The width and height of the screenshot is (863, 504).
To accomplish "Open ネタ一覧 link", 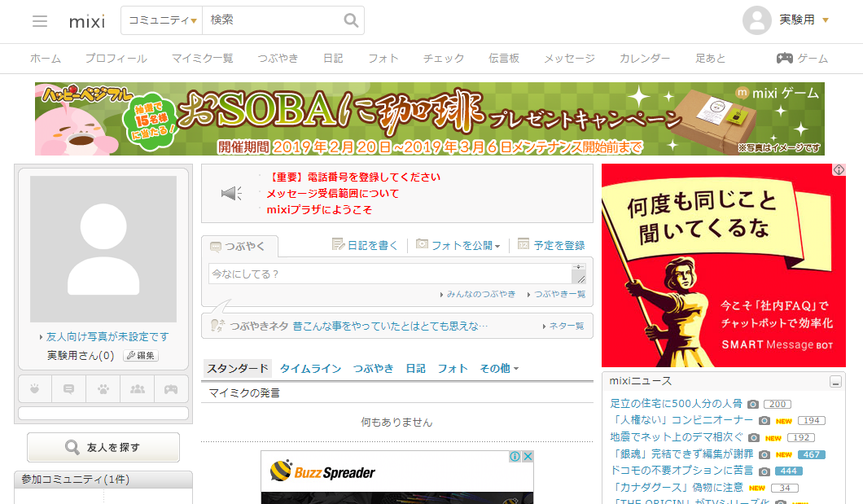I will tap(567, 327).
